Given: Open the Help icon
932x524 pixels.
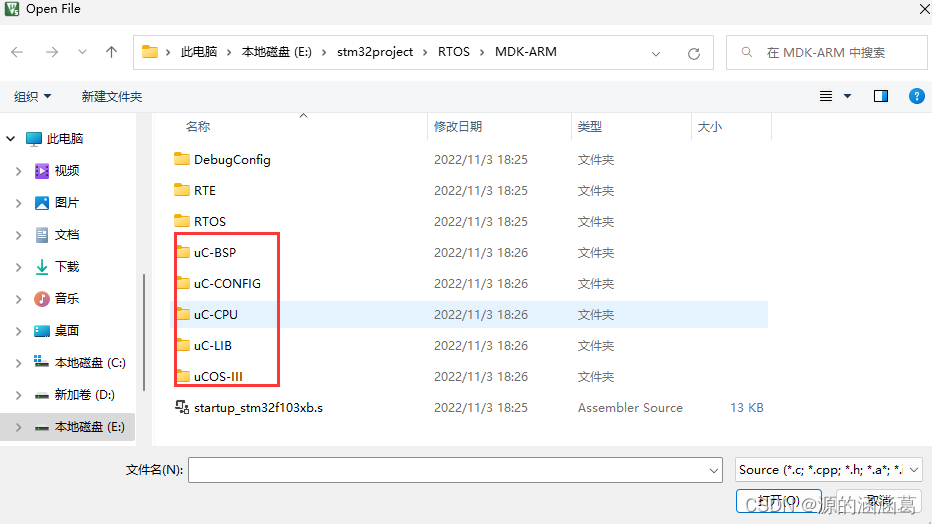Looking at the screenshot, I should point(917,96).
